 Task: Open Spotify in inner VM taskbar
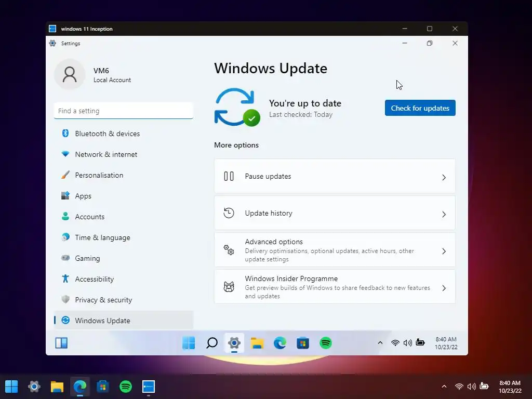(325, 343)
